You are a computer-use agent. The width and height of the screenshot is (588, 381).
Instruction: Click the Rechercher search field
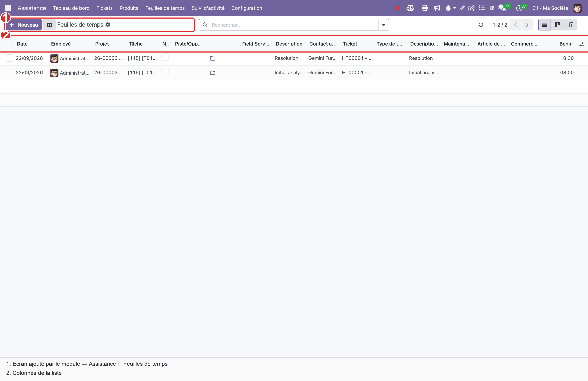pos(294,25)
